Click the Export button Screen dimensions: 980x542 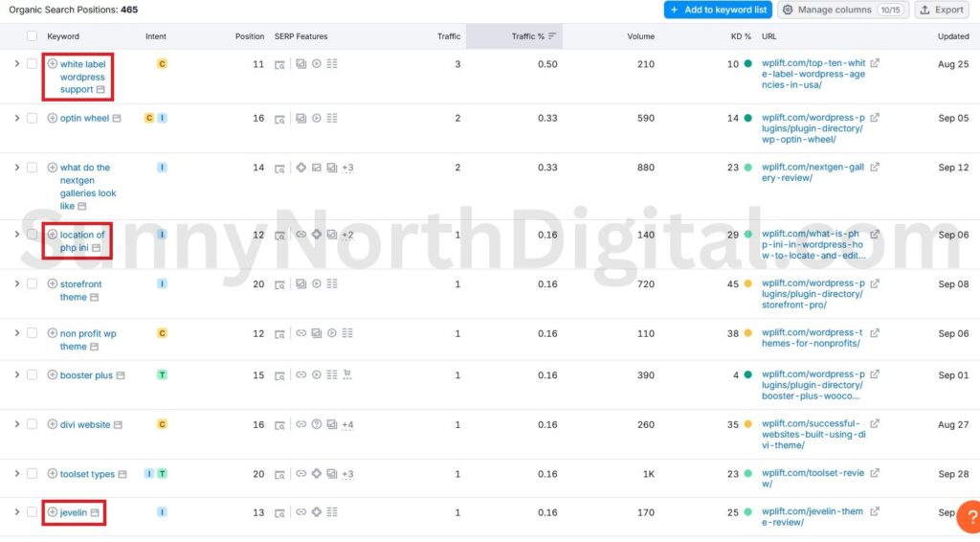943,10
